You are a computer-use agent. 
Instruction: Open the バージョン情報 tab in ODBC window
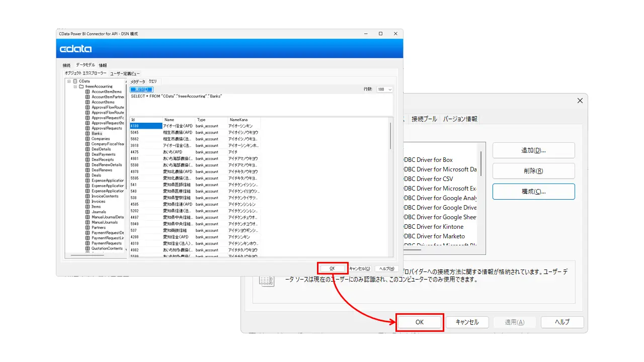click(x=460, y=119)
